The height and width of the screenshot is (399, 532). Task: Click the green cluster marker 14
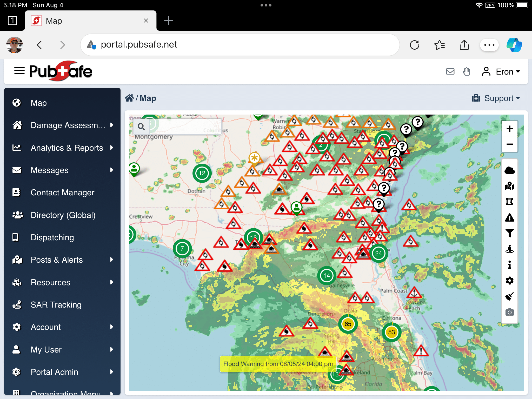(x=327, y=275)
